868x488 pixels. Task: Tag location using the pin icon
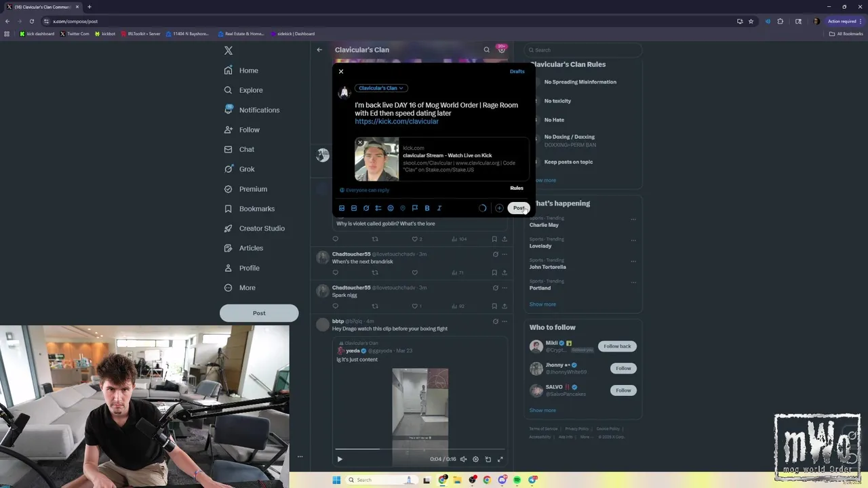tap(403, 208)
